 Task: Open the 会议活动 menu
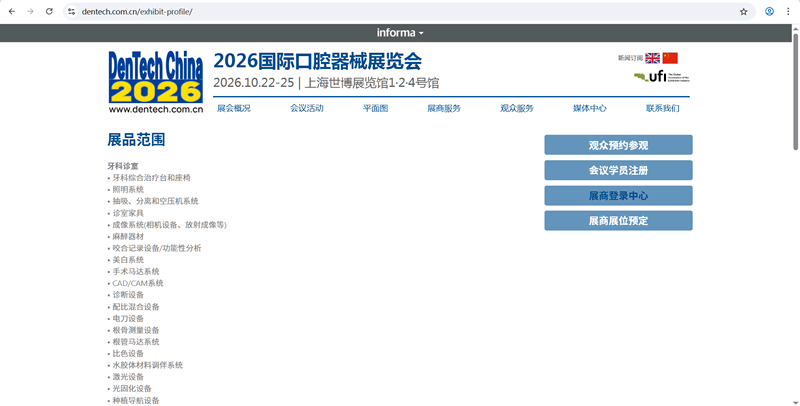[x=307, y=108]
